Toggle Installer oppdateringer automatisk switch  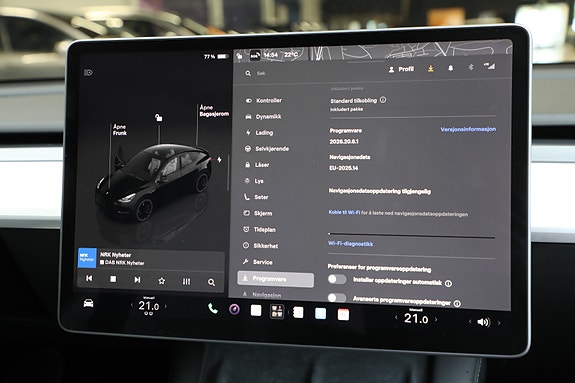(x=337, y=279)
